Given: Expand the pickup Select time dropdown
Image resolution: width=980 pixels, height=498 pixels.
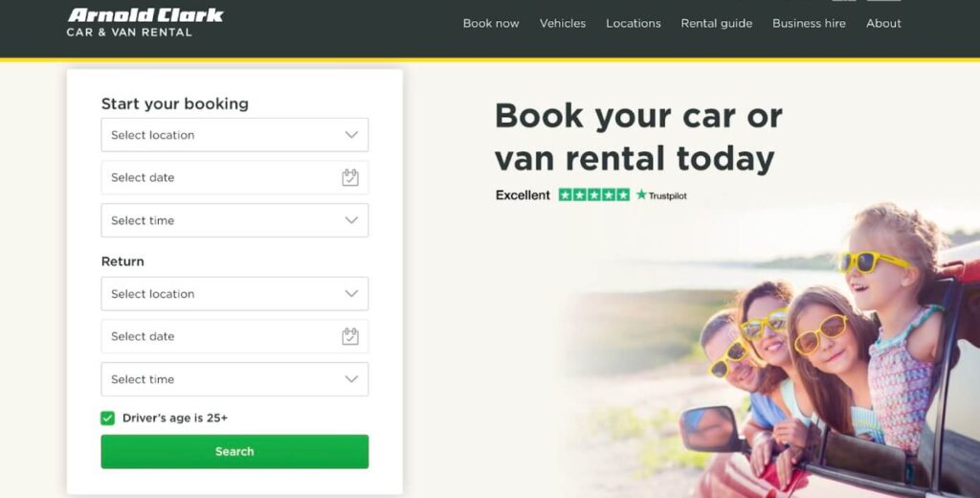Looking at the screenshot, I should click(x=235, y=220).
